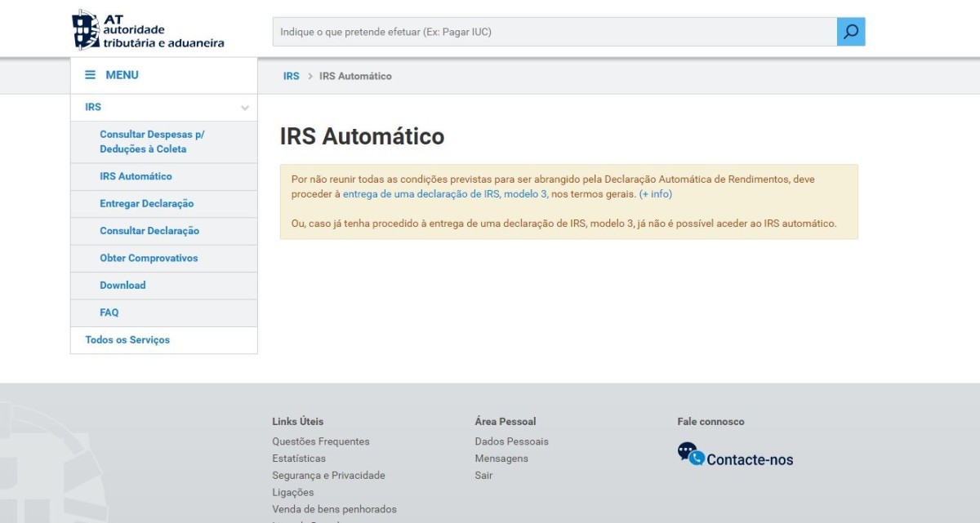Click "Sair" to log out
This screenshot has width=980, height=523.
[x=483, y=475]
